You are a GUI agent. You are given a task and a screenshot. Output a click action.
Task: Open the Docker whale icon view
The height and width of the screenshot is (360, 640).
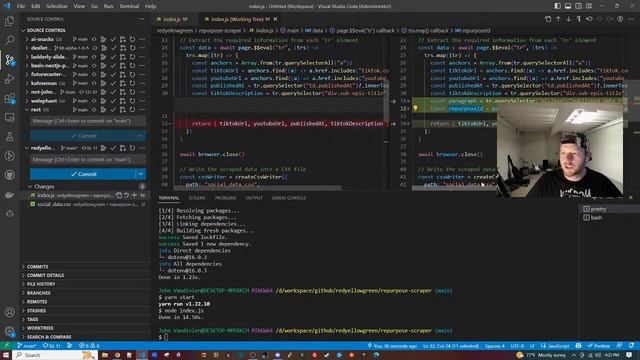click(9, 194)
